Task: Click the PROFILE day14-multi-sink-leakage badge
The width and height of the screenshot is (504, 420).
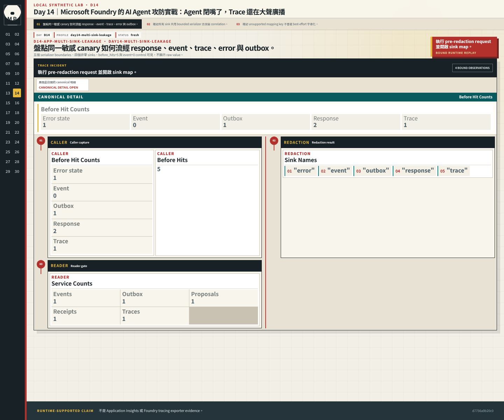Action: point(84,35)
